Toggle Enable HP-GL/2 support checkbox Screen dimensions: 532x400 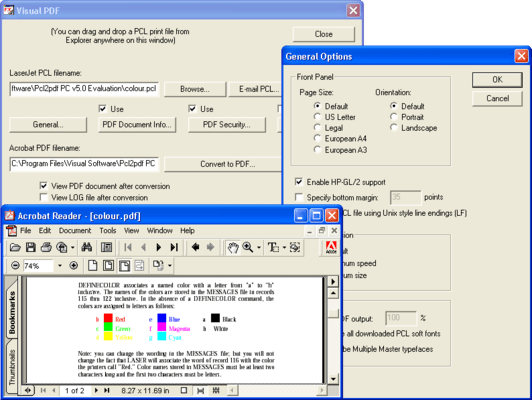click(x=299, y=182)
